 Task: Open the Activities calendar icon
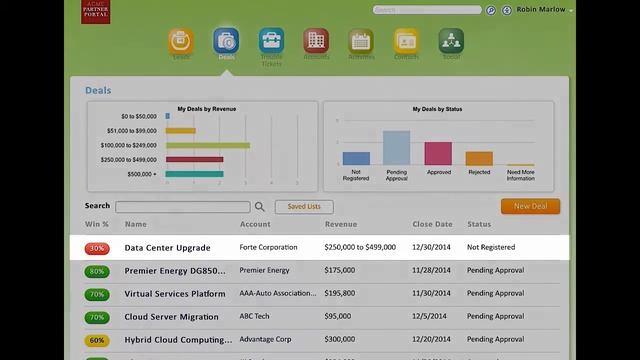coord(361,41)
